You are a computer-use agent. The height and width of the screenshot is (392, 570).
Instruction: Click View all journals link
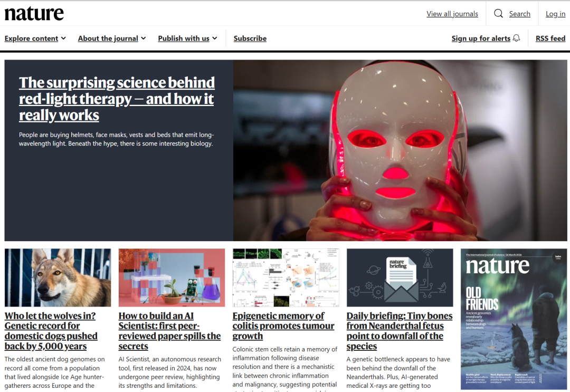point(452,14)
